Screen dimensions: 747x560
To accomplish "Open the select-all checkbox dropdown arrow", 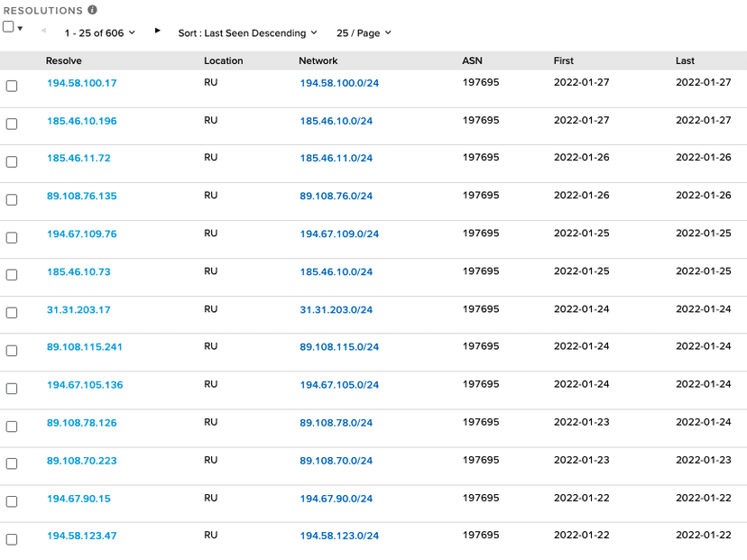I will coord(20,29).
